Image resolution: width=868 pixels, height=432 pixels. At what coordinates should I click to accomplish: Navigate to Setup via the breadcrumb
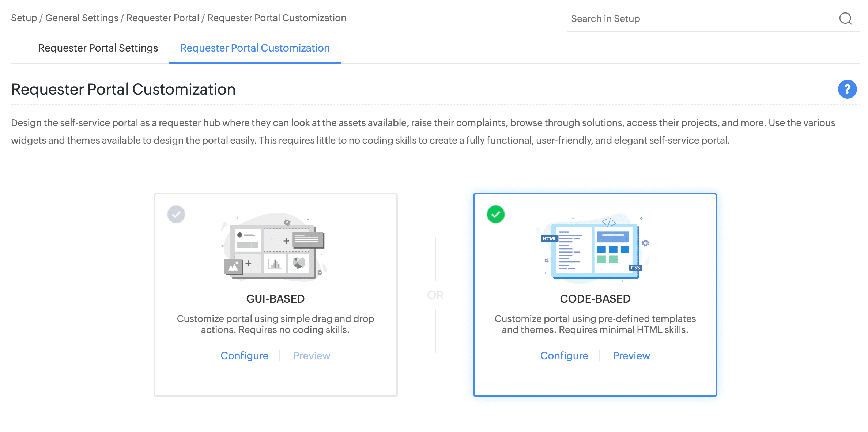23,18
